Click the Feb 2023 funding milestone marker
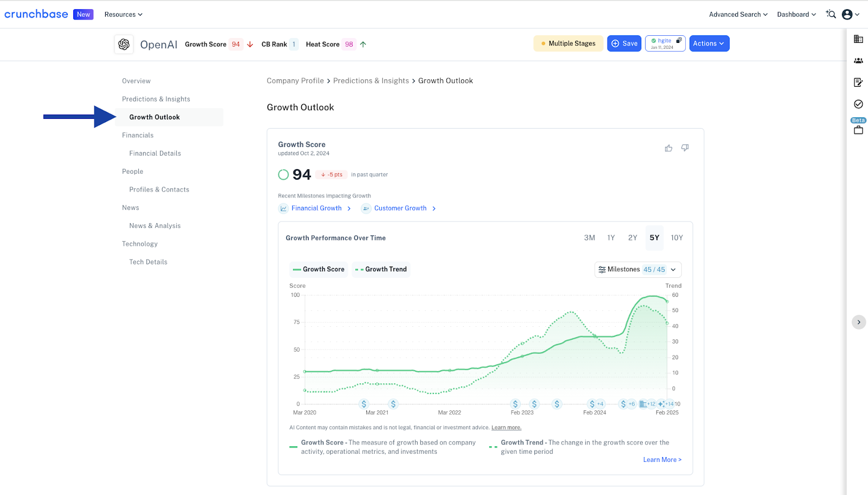This screenshot has height=495, width=868. tap(515, 404)
